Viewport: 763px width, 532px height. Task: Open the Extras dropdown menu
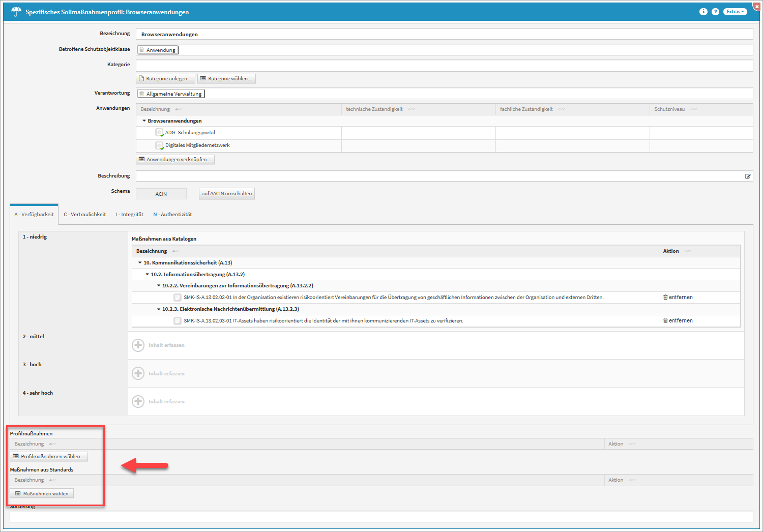736,12
